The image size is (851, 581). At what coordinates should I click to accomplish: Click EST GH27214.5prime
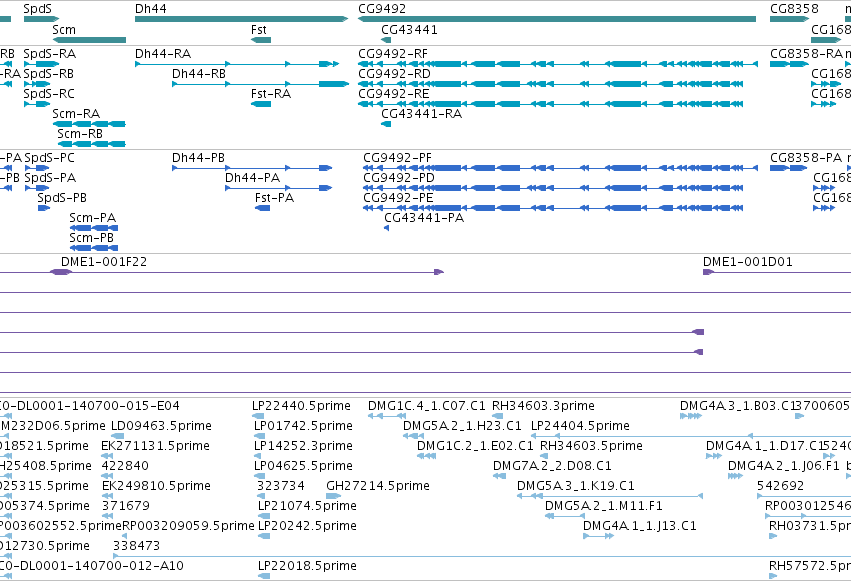(x=334, y=496)
